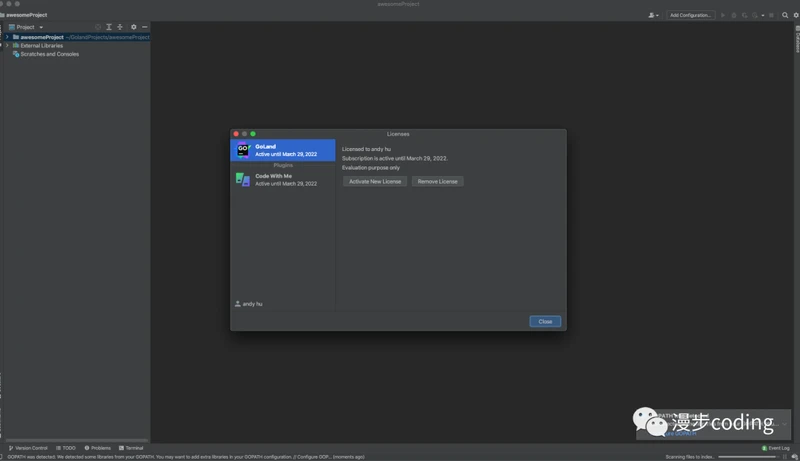The image size is (800, 461).
Task: Expand the External Libraries node
Action: pyautogui.click(x=6, y=46)
